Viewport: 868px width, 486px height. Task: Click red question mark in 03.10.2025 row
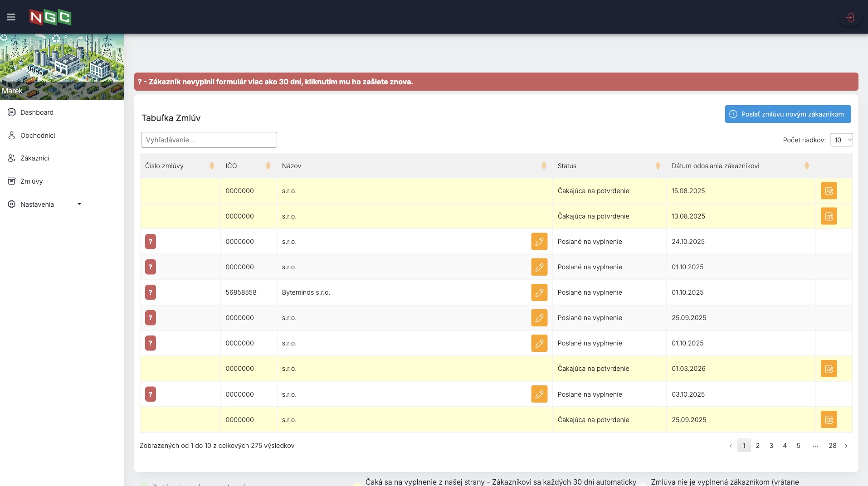click(x=151, y=394)
